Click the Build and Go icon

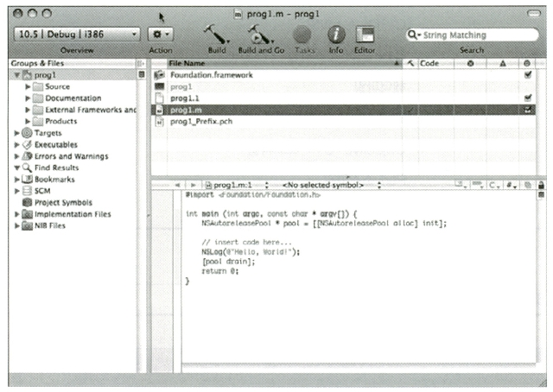click(258, 35)
